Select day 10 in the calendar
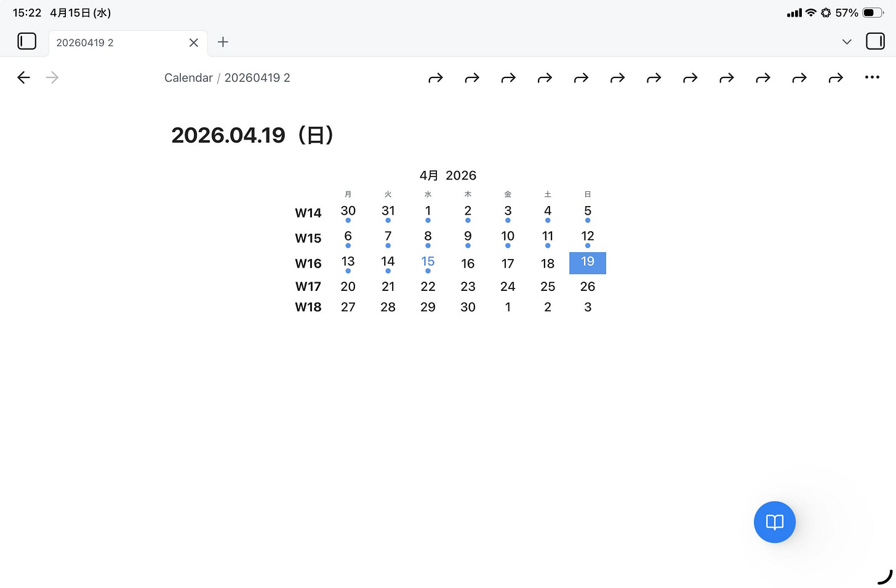 pyautogui.click(x=508, y=238)
